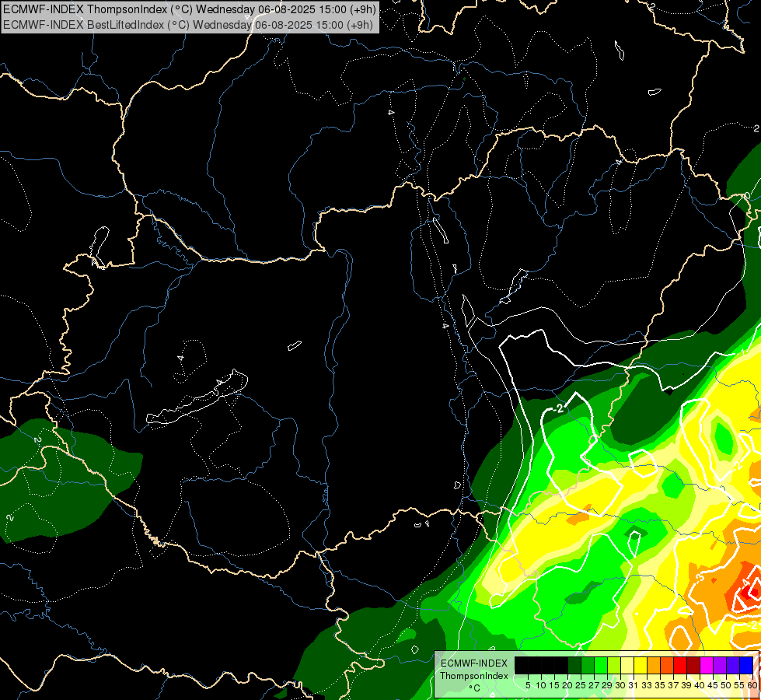The image size is (761, 700).
Task: Select the blue 55–60 legend swatch
Action: click(746, 665)
